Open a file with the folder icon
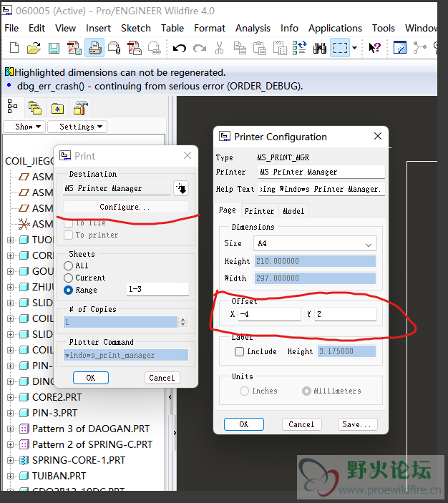The image size is (448, 503). [34, 48]
